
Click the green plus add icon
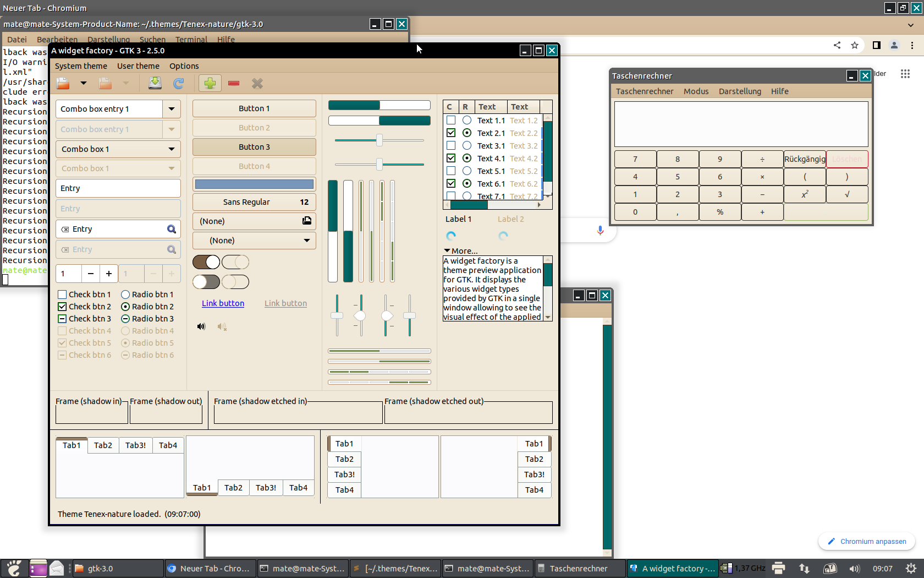pos(210,83)
